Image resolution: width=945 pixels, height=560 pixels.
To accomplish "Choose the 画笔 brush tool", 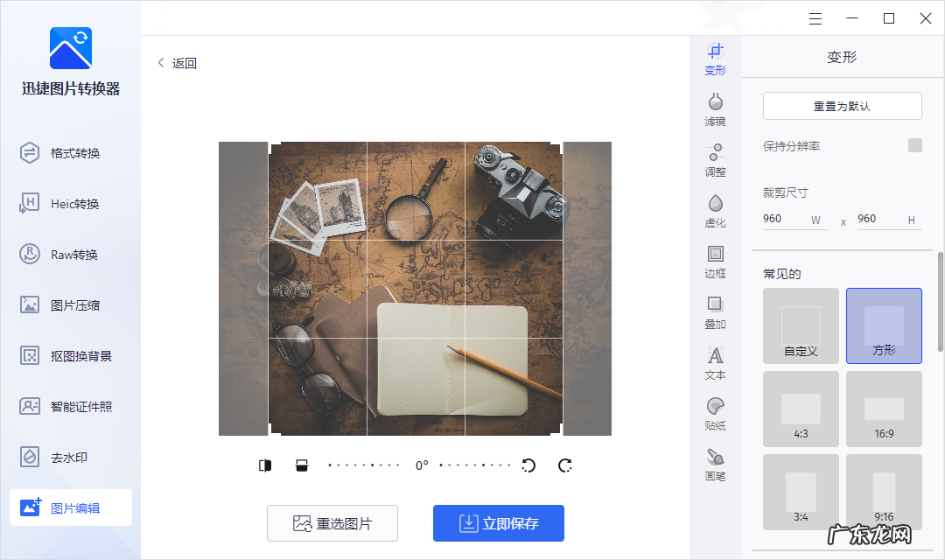I will (x=715, y=464).
